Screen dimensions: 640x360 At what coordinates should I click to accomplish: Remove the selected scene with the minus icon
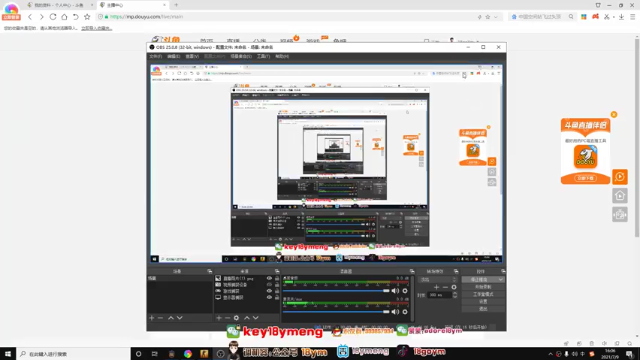[160, 318]
